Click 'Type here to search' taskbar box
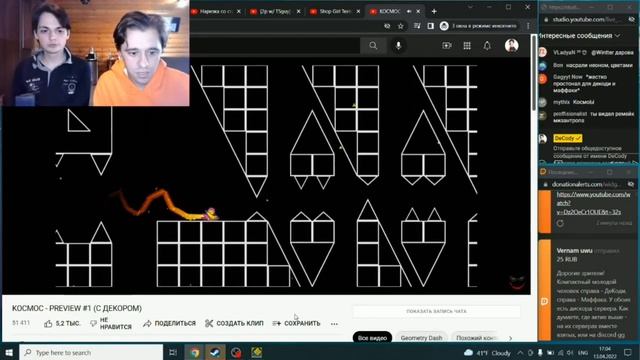The width and height of the screenshot is (640, 360). click(91, 352)
